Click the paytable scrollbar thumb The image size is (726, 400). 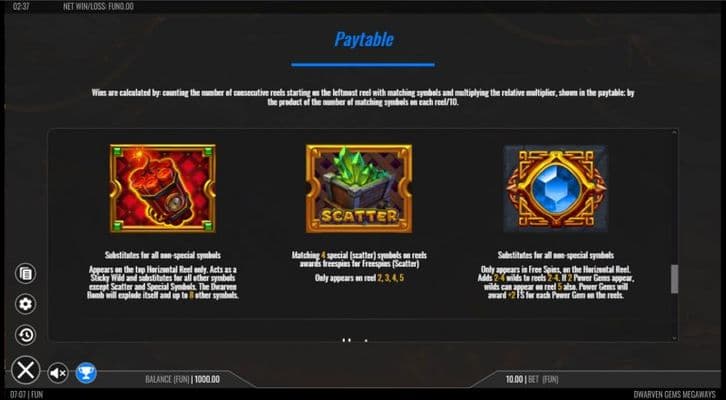[675, 279]
